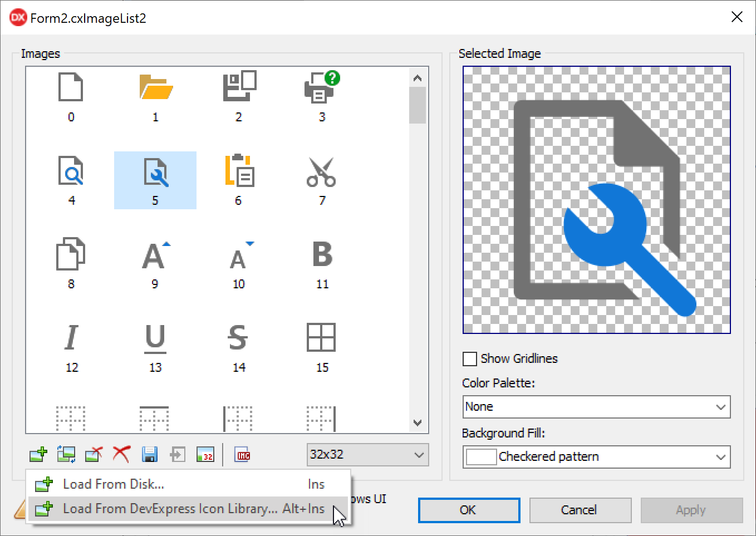Open the Background Fill dropdown
The height and width of the screenshot is (536, 756).
(x=596, y=457)
